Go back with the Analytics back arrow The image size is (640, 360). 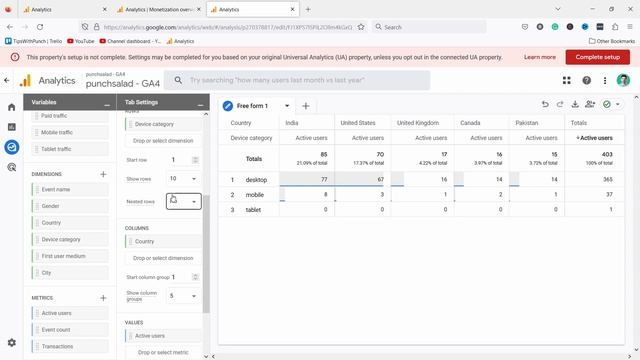pyautogui.click(x=7, y=80)
